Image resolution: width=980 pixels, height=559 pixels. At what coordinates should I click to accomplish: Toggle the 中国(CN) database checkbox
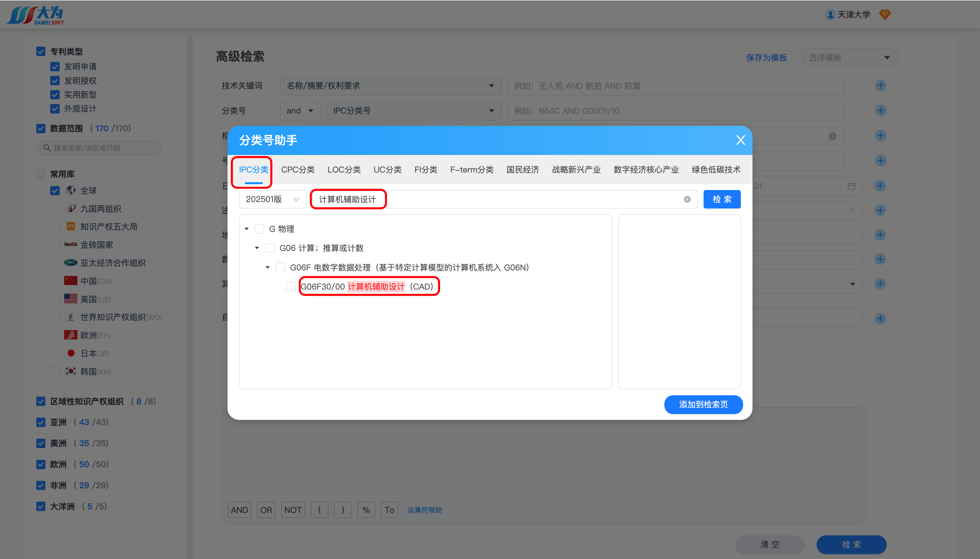click(x=55, y=281)
